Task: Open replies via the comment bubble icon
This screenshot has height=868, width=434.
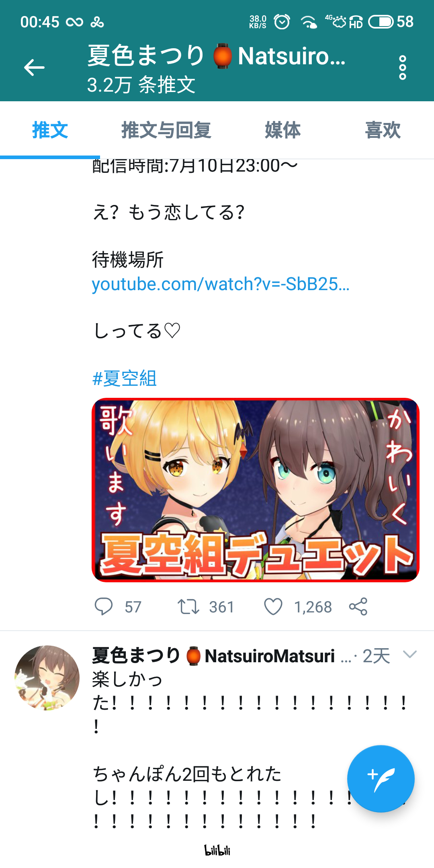Action: coord(104,606)
